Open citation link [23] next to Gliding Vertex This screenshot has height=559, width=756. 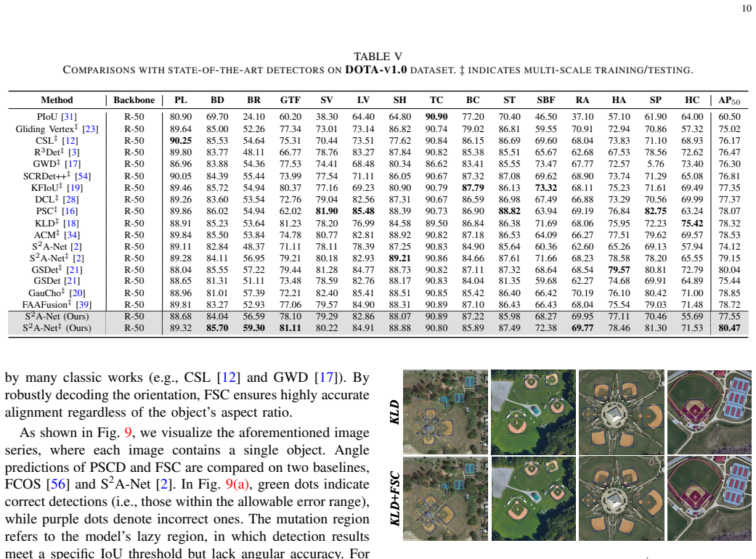click(90, 128)
